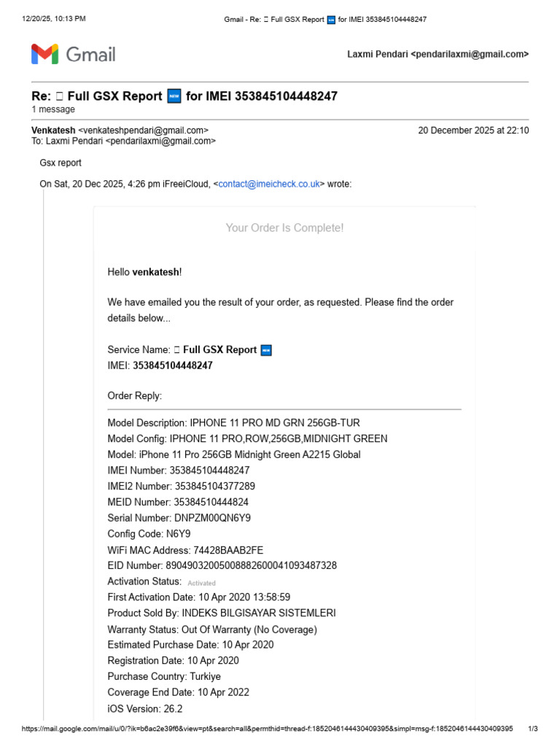Click the message date 20 December 2025

coord(473,131)
